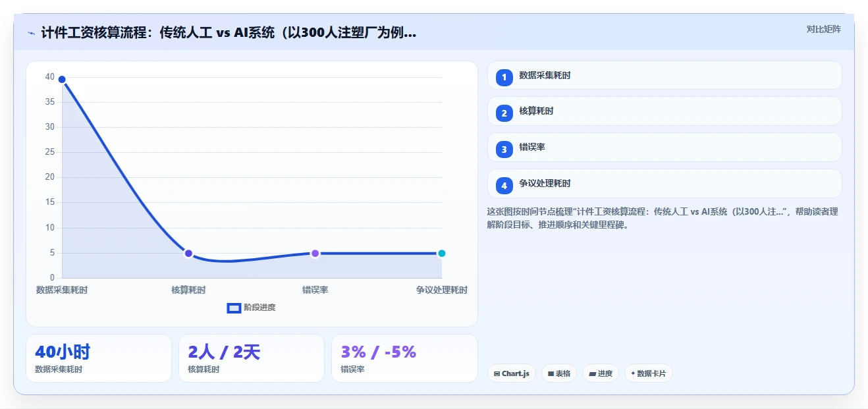
Task: Click x-axis label 数据采集耗时
Action: (x=62, y=290)
